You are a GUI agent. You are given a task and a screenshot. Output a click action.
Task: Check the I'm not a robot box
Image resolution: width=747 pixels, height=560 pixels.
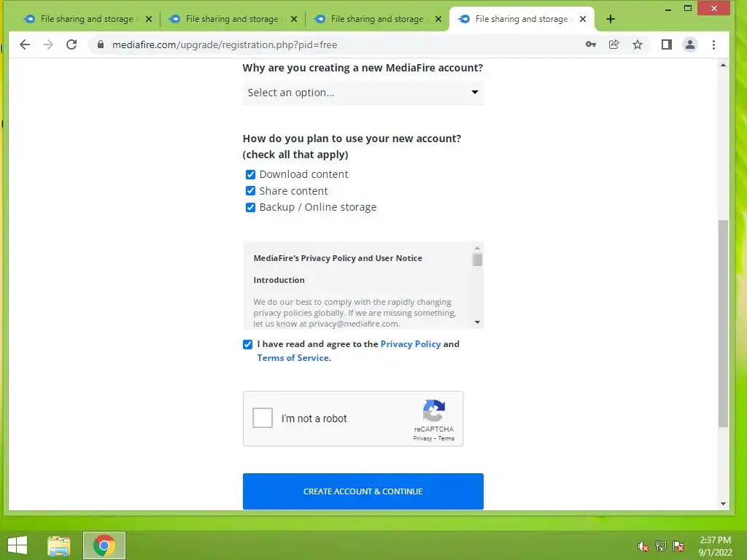263,418
